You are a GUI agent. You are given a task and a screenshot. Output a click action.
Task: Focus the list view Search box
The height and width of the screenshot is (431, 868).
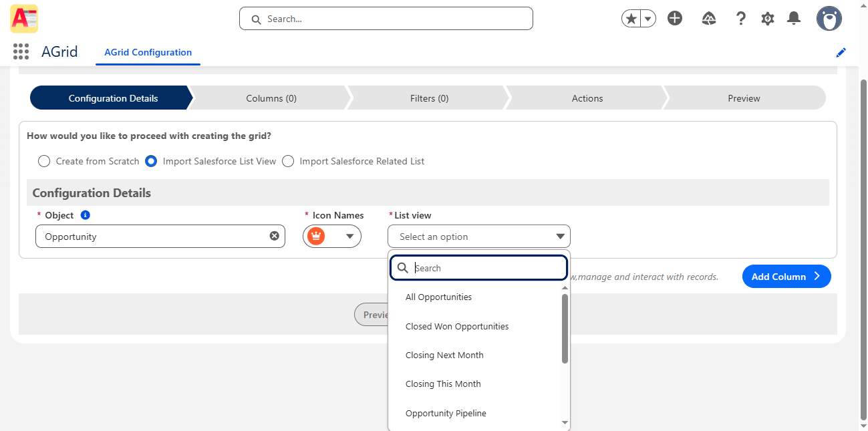coord(479,268)
